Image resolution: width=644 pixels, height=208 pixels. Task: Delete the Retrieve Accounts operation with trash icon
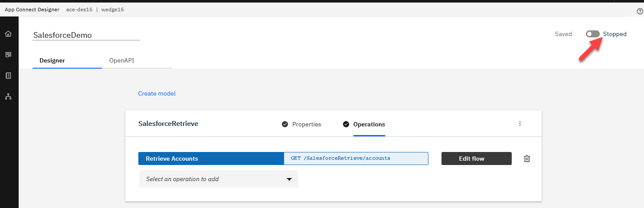(527, 158)
